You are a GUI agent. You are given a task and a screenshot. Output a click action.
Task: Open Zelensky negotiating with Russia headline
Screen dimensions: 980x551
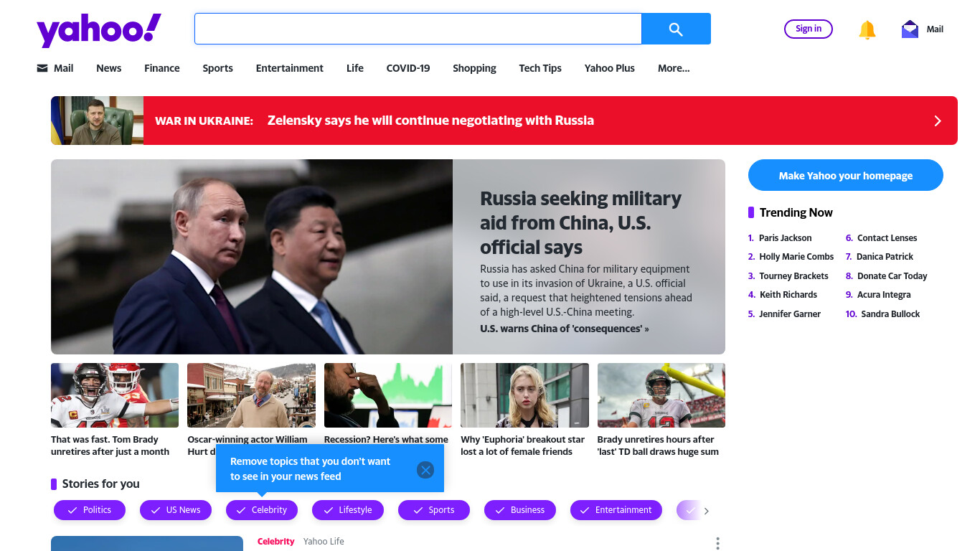click(430, 121)
